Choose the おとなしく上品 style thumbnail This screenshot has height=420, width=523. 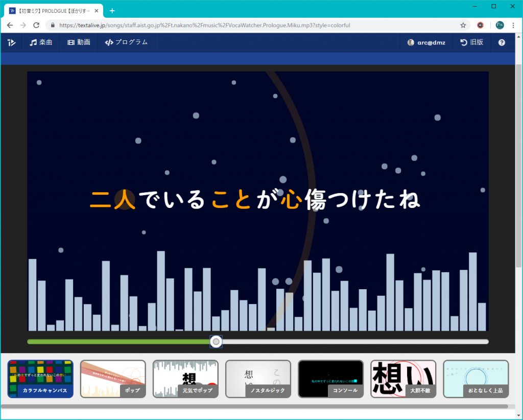click(476, 379)
